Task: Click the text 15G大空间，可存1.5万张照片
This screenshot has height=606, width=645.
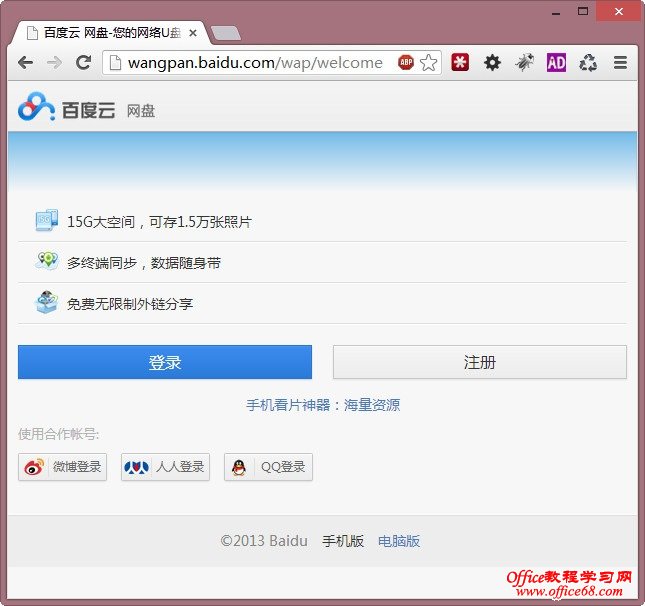Action: click(159, 222)
